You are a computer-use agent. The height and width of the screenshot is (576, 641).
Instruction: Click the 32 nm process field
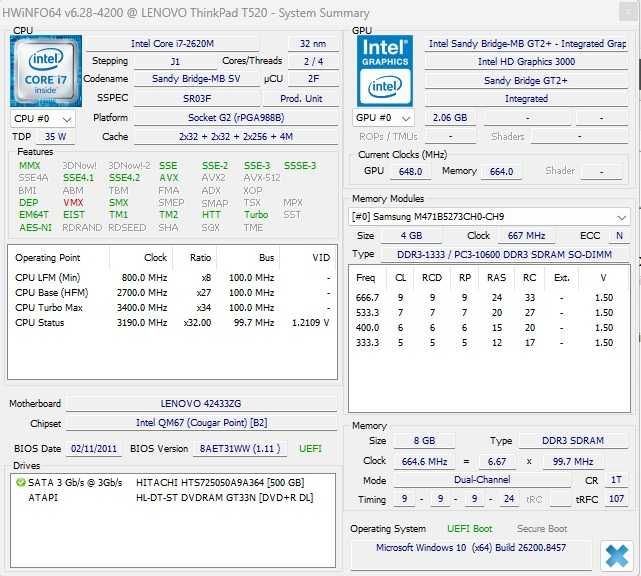pyautogui.click(x=313, y=44)
